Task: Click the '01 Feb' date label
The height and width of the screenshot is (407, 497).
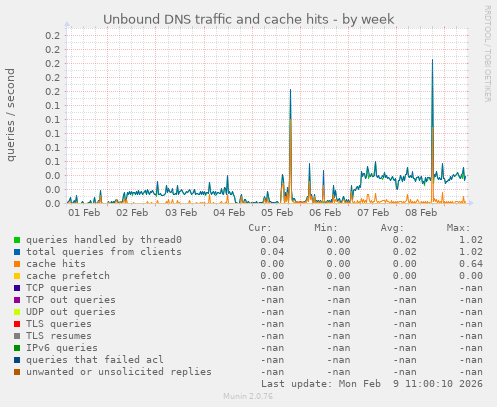Action: coord(84,213)
